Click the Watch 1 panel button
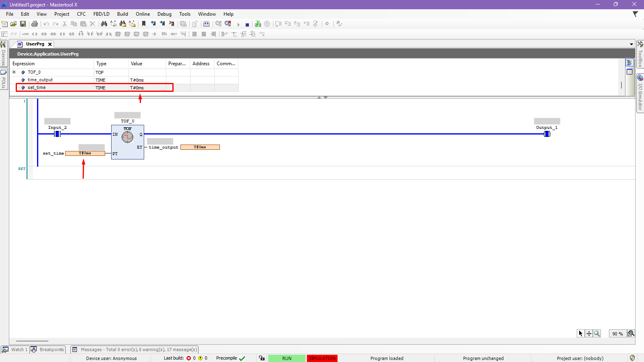The width and height of the screenshot is (644, 362). point(15,350)
